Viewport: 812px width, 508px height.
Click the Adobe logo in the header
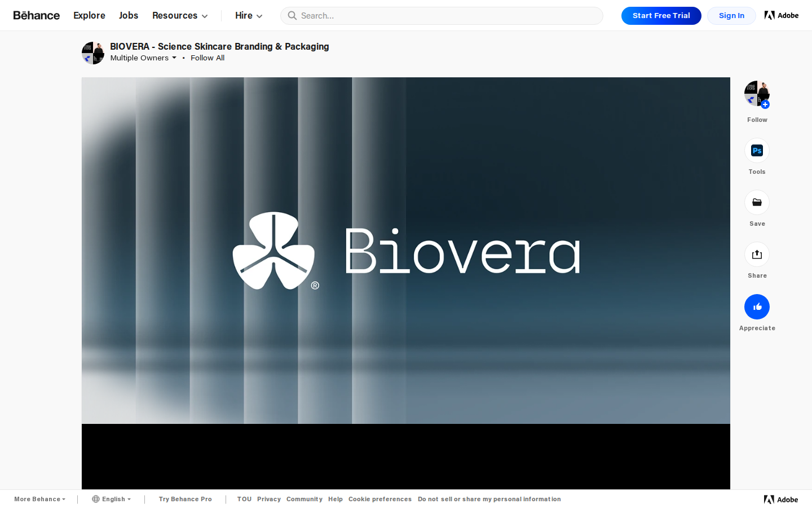pos(782,15)
